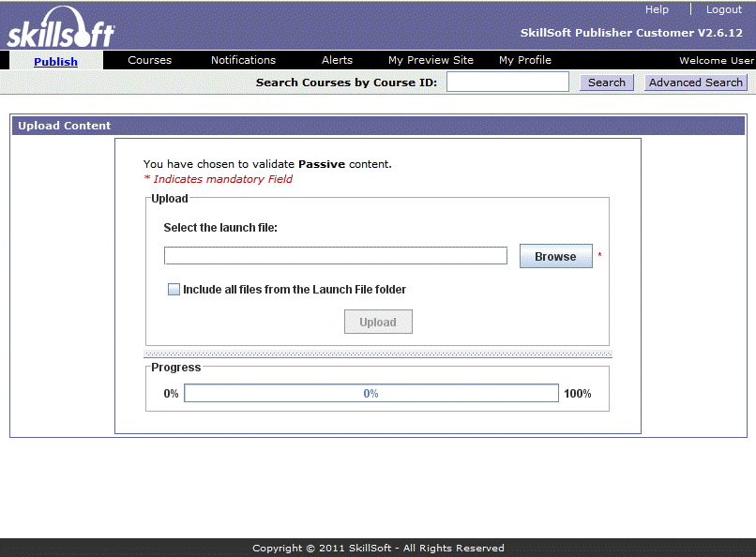Click the SkillSoft copyright footer text
Image resolution: width=756 pixels, height=557 pixels.
coord(378,548)
